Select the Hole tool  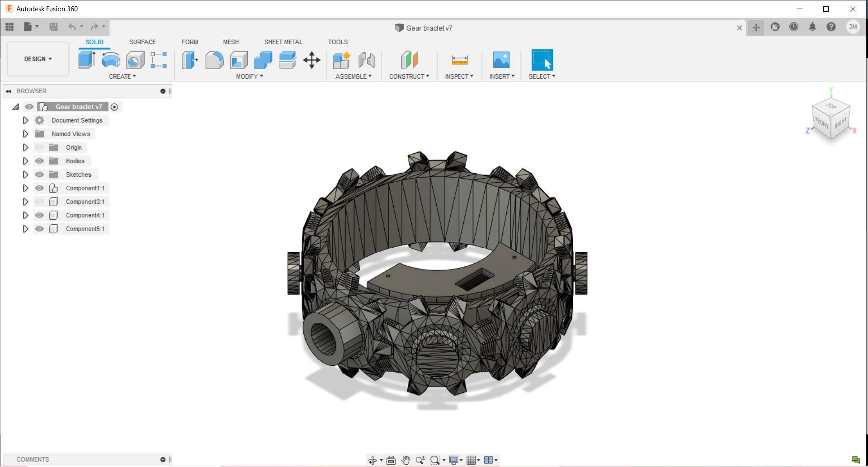tap(135, 60)
